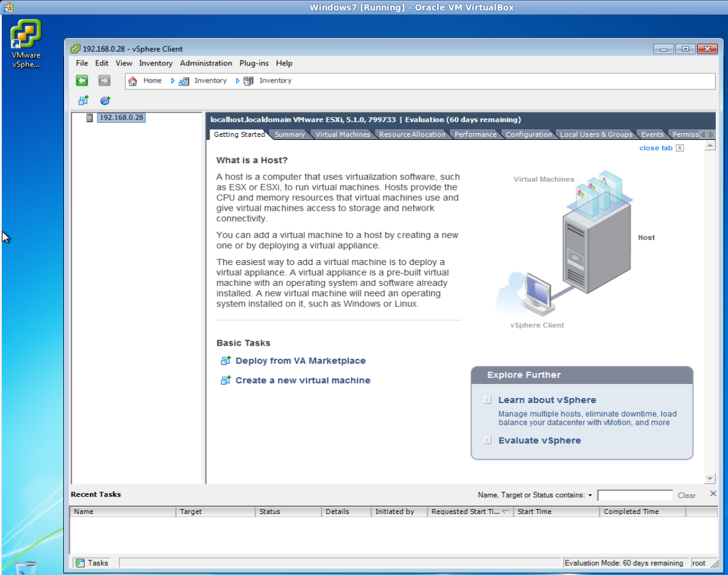Click the first Inventory breadcrumb icon
This screenshot has width=728, height=575.
click(184, 81)
